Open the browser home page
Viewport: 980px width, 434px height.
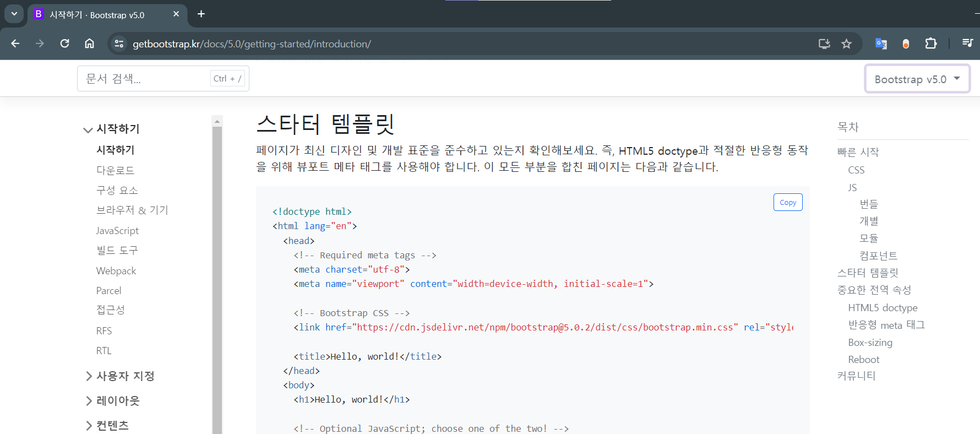[89, 44]
